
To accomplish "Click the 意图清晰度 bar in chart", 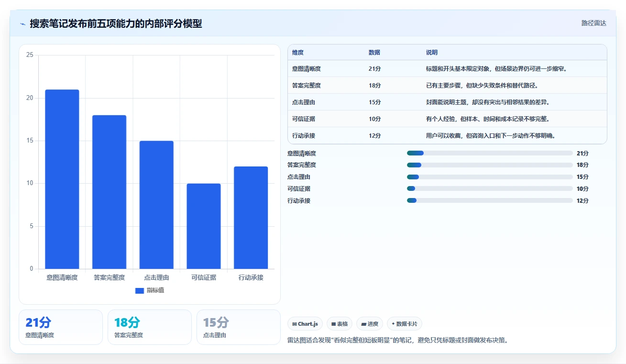I will pyautogui.click(x=62, y=179).
